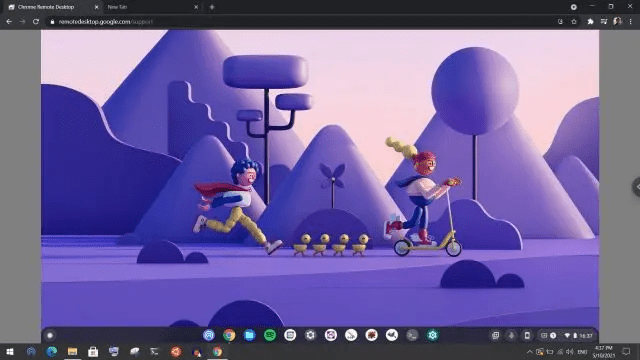The image size is (640, 360).
Task: Open Chrome from the ChromeOS shelf
Action: tap(229, 335)
